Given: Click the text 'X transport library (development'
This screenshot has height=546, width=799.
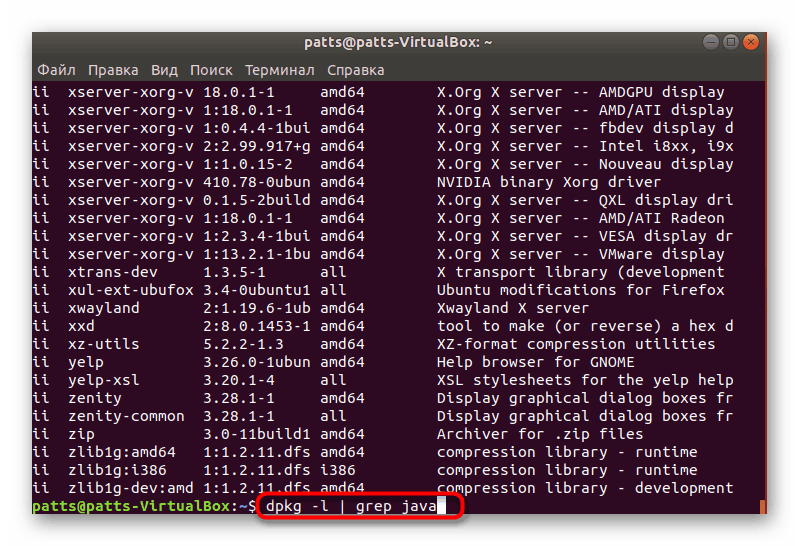Looking at the screenshot, I should [x=580, y=272].
